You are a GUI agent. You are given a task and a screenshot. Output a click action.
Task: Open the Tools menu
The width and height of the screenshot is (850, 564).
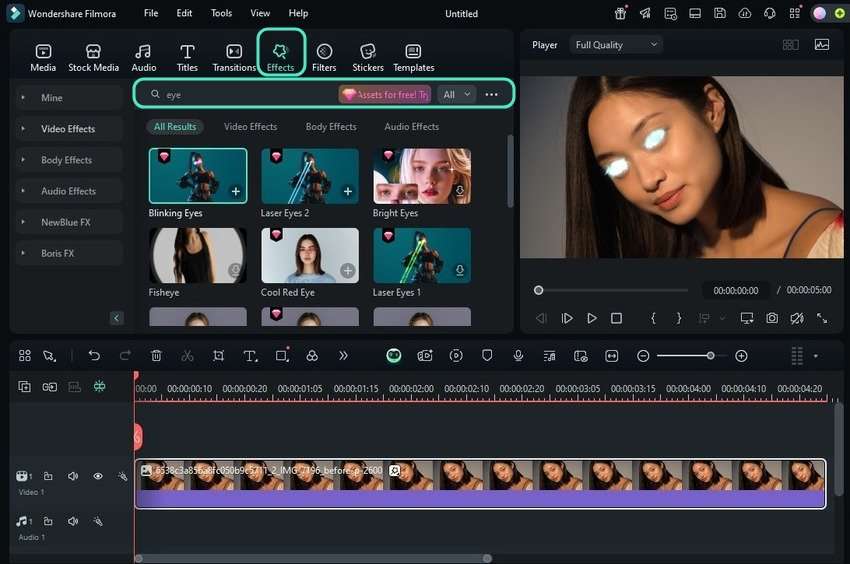tap(221, 14)
